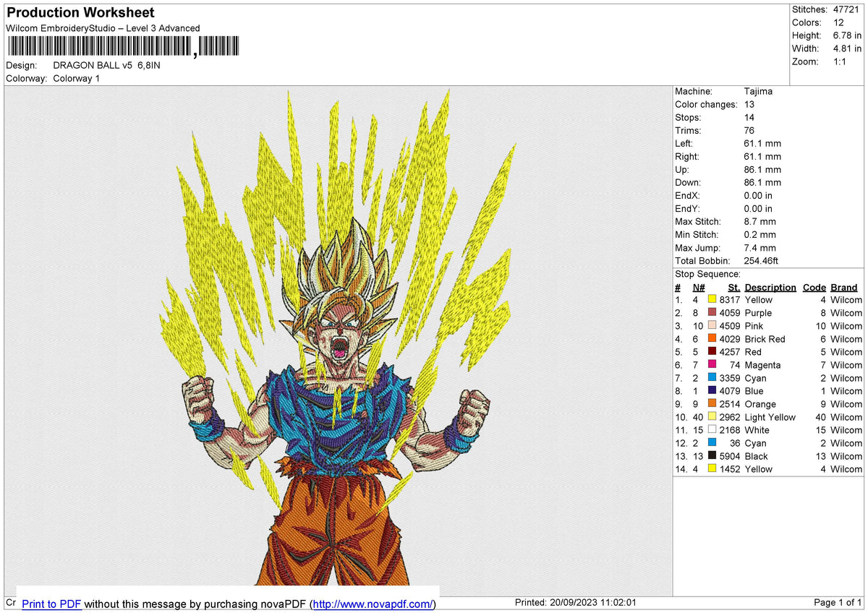Click the Min Stitch value 0.2 mm
The height and width of the screenshot is (613, 868).
click(760, 235)
